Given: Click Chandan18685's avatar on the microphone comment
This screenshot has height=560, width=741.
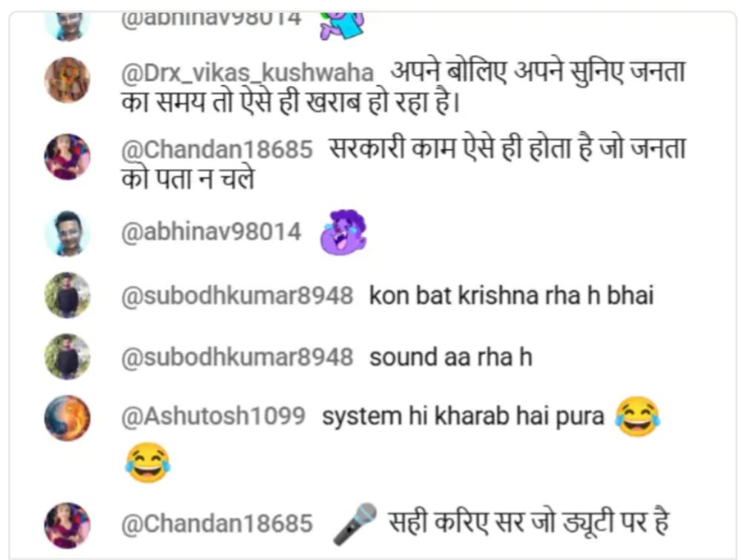Looking at the screenshot, I should [x=67, y=525].
